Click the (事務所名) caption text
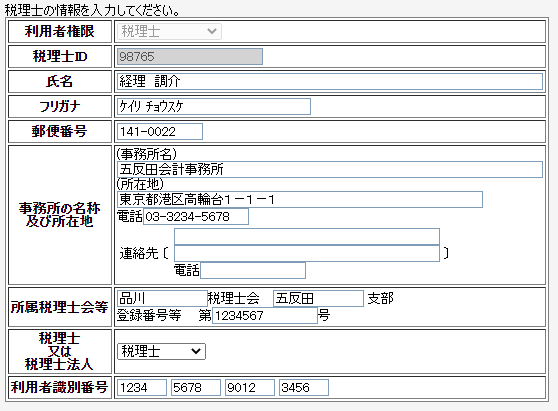558x411 pixels. 147,154
